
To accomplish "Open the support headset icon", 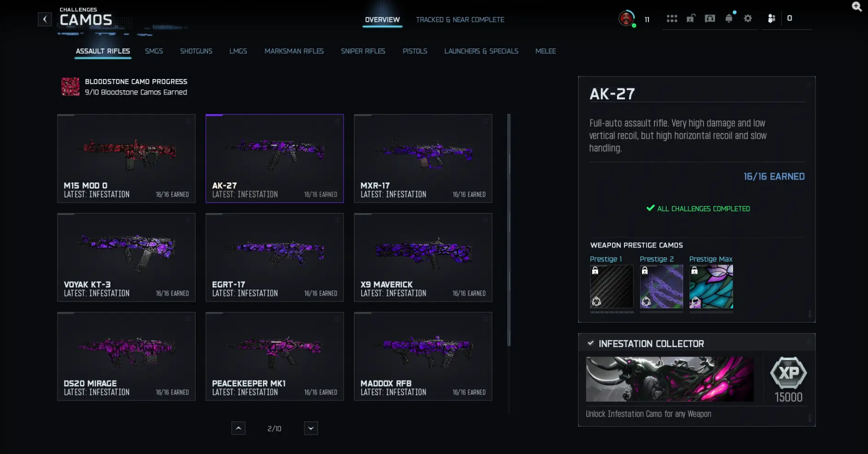I will click(709, 18).
